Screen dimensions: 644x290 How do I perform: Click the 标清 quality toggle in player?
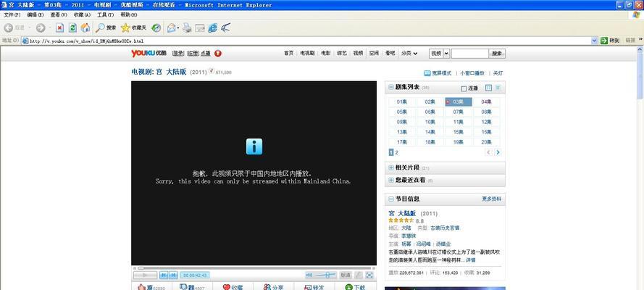[x=345, y=275]
